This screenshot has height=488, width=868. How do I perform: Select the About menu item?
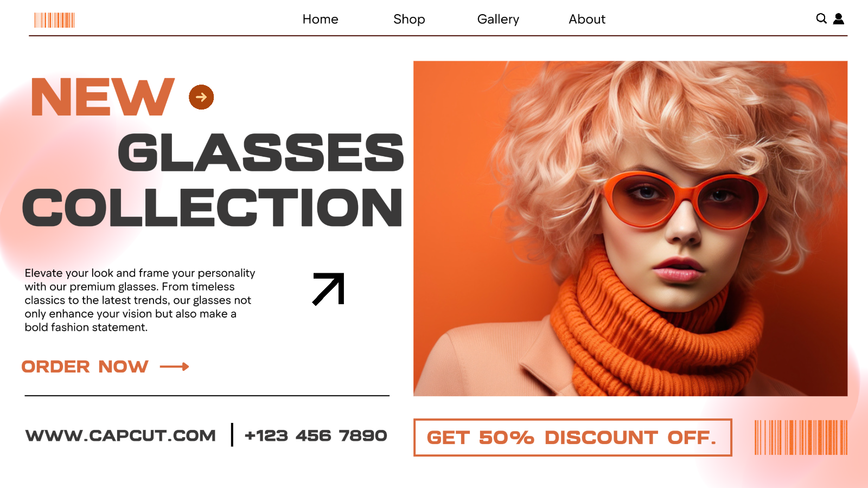[x=587, y=20]
